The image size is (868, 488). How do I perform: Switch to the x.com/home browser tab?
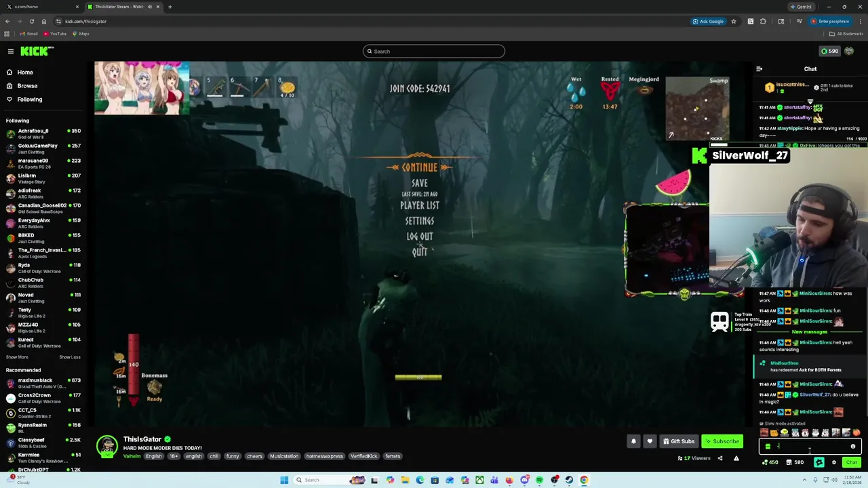[x=41, y=7]
